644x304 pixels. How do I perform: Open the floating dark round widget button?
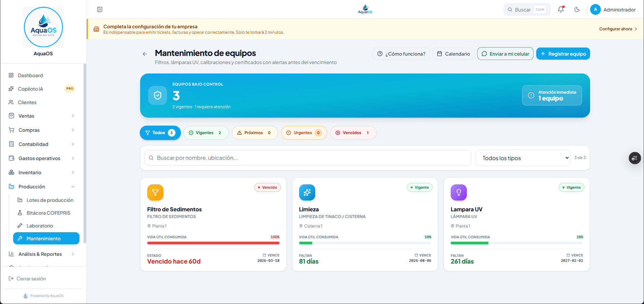click(x=635, y=158)
